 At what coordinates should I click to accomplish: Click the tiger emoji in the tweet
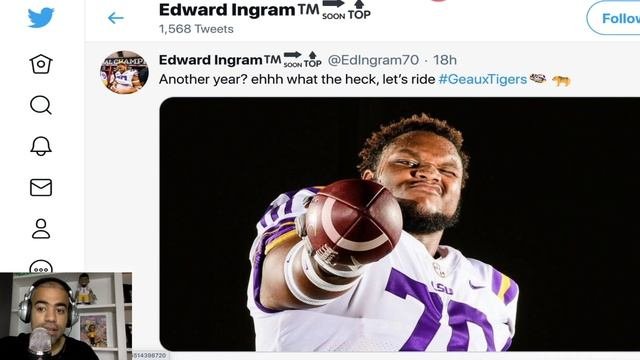coord(561,80)
